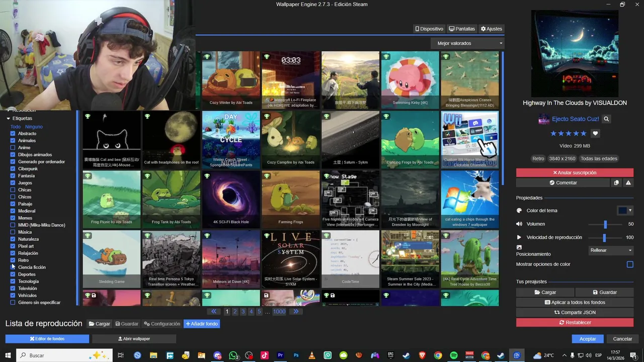Viewport: 644px width, 362px height.
Task: Open Ajustes settings
Action: click(x=491, y=29)
